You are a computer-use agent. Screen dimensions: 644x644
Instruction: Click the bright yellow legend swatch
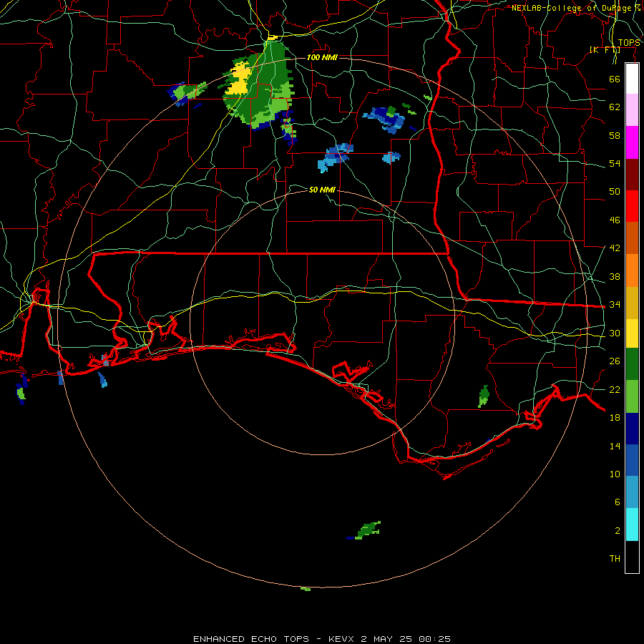(632, 333)
